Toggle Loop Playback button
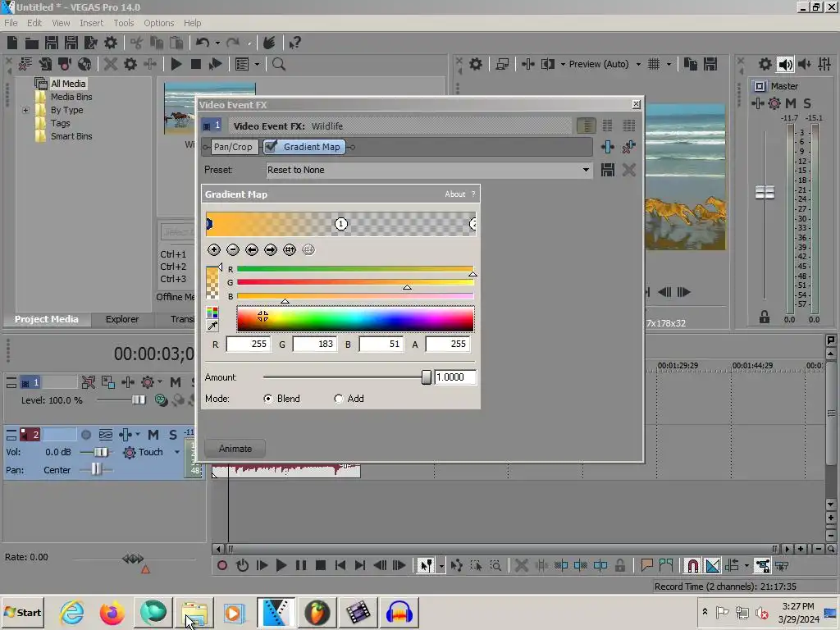Viewport: 840px width, 630px height. (242, 565)
